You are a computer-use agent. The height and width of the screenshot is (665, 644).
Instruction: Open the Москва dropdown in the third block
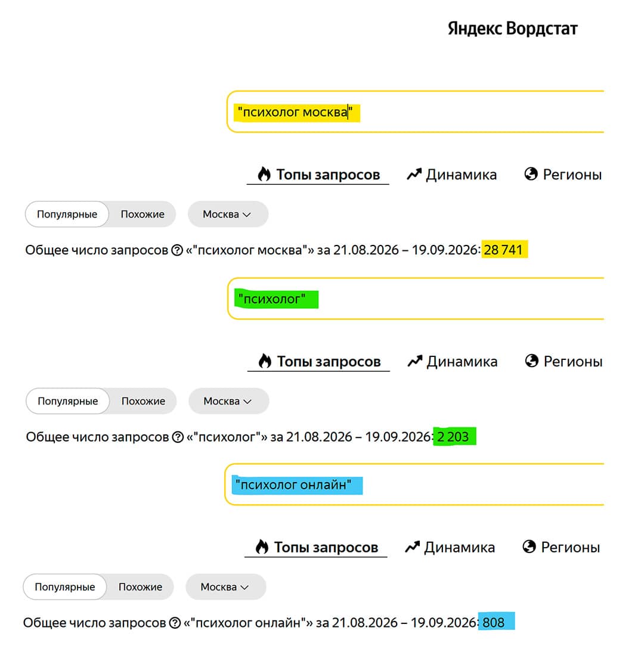[x=226, y=587]
